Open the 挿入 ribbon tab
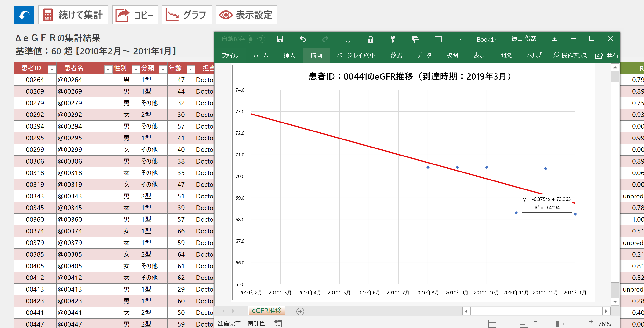 [289, 55]
